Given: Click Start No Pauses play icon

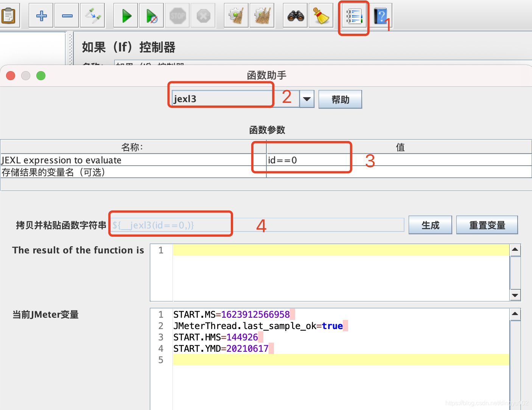Looking at the screenshot, I should click(152, 16).
